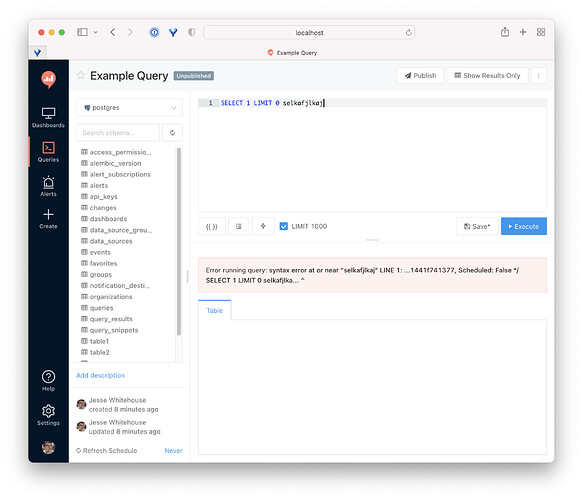The image size is (582, 500).
Task: Toggle autocomplete with the lightning bolt icon
Action: point(263,226)
